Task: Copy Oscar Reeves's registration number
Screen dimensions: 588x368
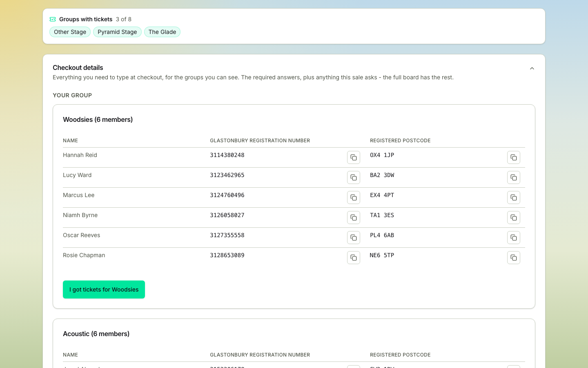Action: tap(354, 238)
